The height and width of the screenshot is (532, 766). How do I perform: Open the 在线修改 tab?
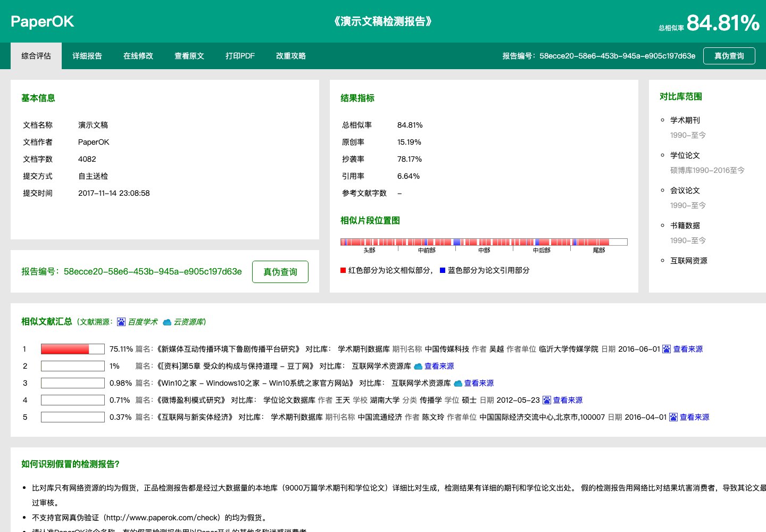click(x=138, y=56)
